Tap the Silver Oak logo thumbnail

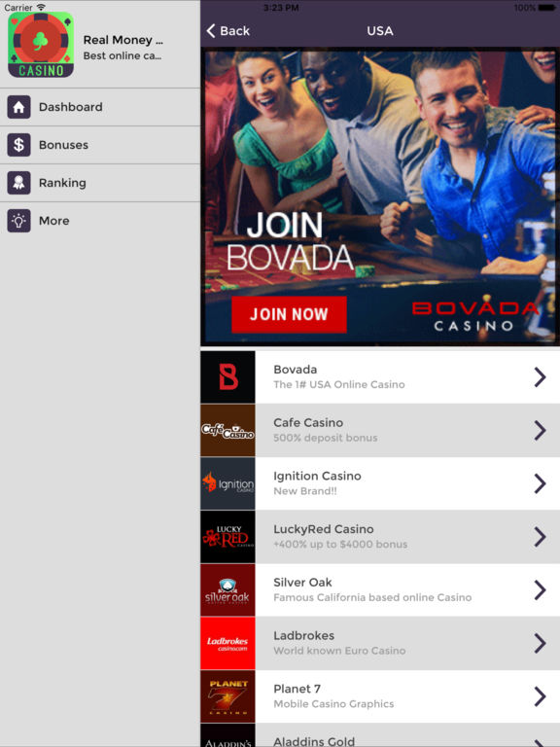pos(228,590)
